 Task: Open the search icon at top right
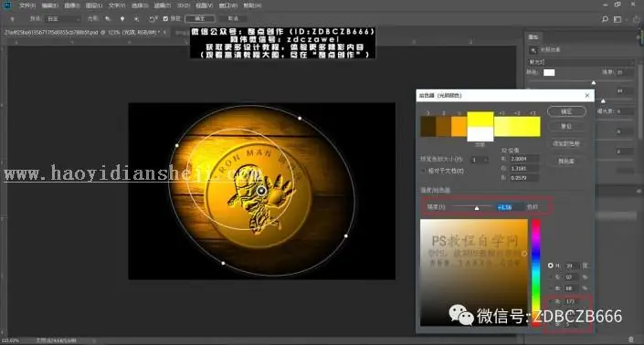tap(605, 19)
